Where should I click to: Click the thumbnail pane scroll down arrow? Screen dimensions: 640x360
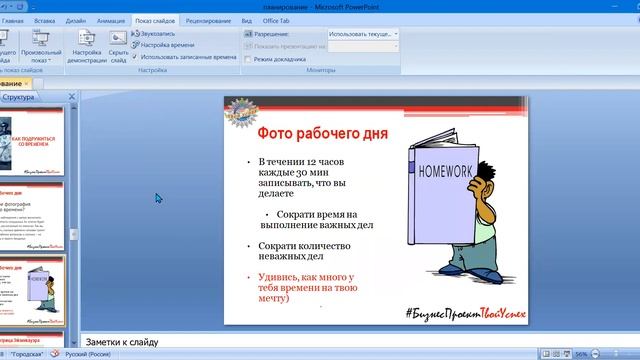click(74, 343)
